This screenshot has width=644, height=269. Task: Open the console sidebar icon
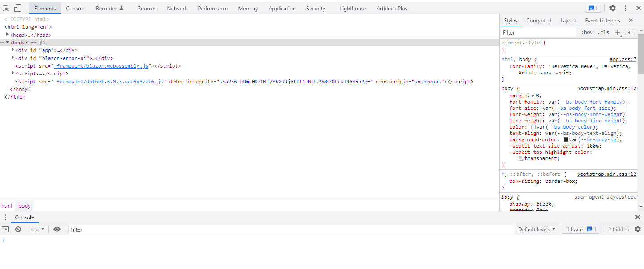(x=5, y=229)
